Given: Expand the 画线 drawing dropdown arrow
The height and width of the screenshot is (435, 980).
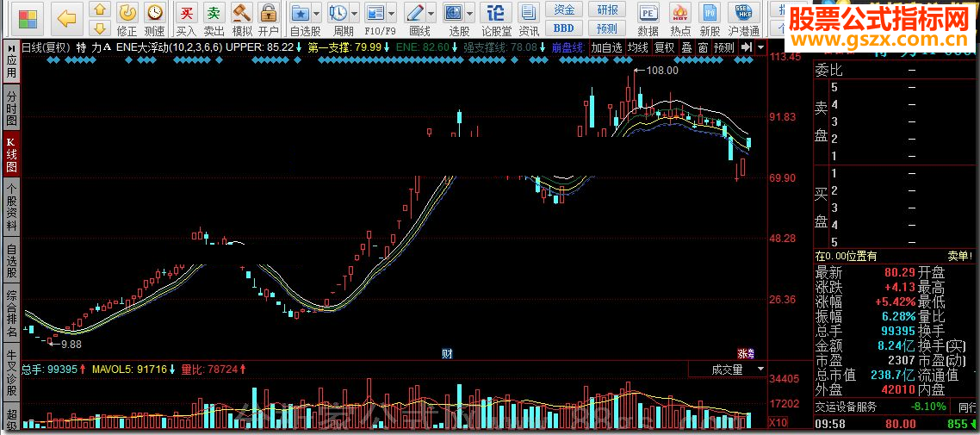Looking at the screenshot, I should [431, 13].
